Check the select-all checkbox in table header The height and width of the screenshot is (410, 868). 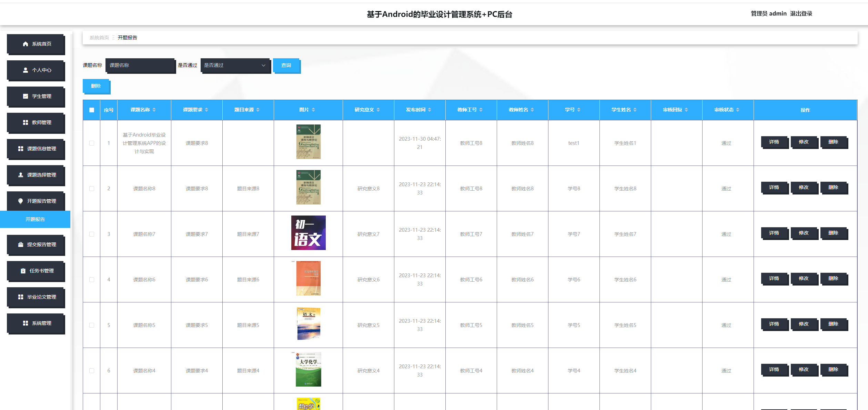pyautogui.click(x=91, y=110)
